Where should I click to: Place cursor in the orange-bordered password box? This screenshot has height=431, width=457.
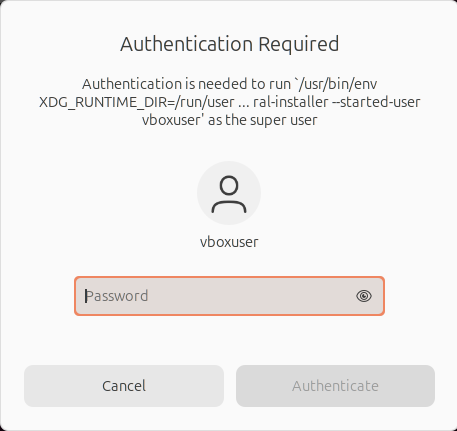(229, 296)
